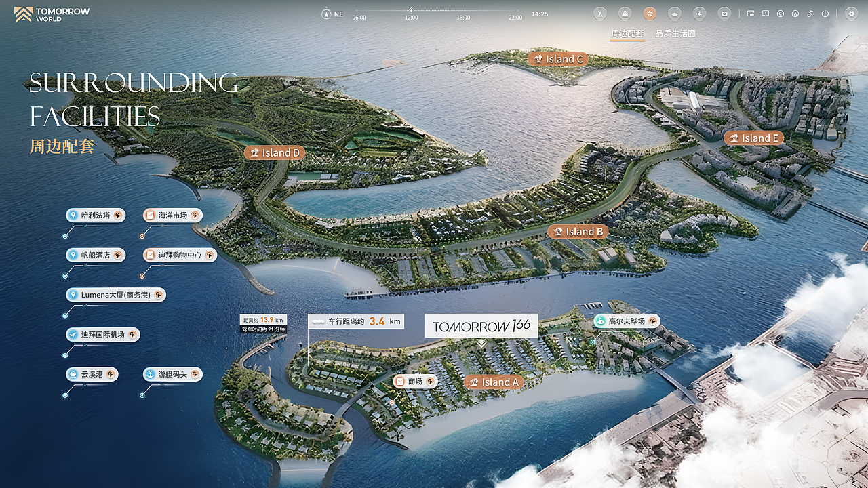The image size is (868, 488).
Task: Click the marker dot below the 哈利法塔 pill
Action: pos(65,236)
